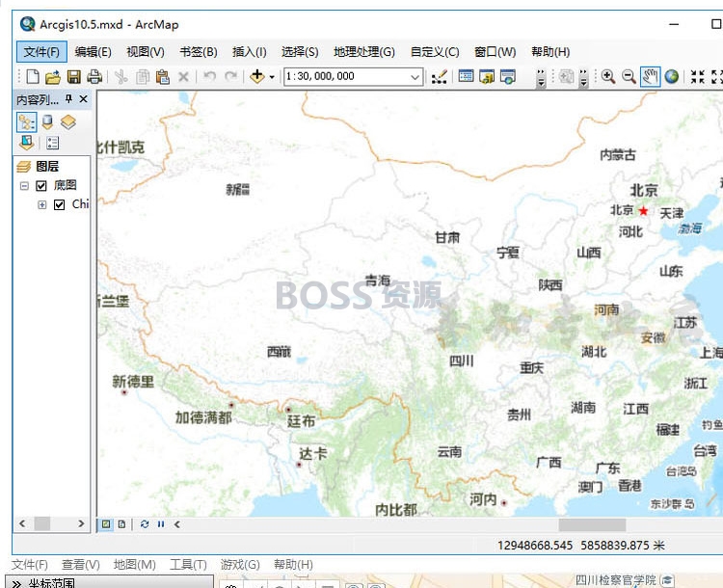723x588 pixels.
Task: Open the 自定义(C) menu
Action: pyautogui.click(x=435, y=52)
